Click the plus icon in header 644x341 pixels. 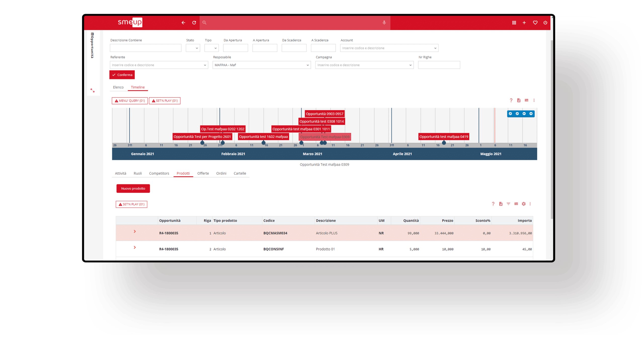coord(524,23)
